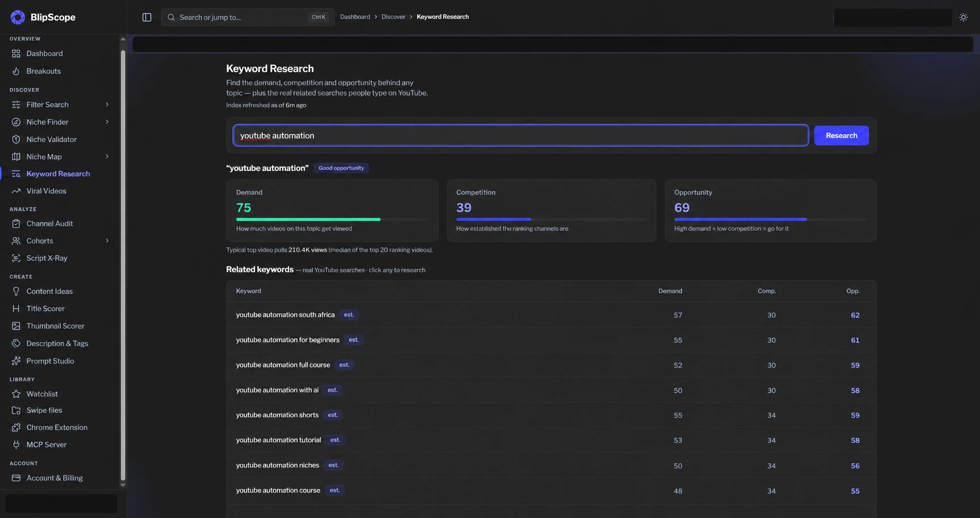This screenshot has height=518, width=980.
Task: Click the Prompt Studio sparkle icon
Action: (x=16, y=361)
